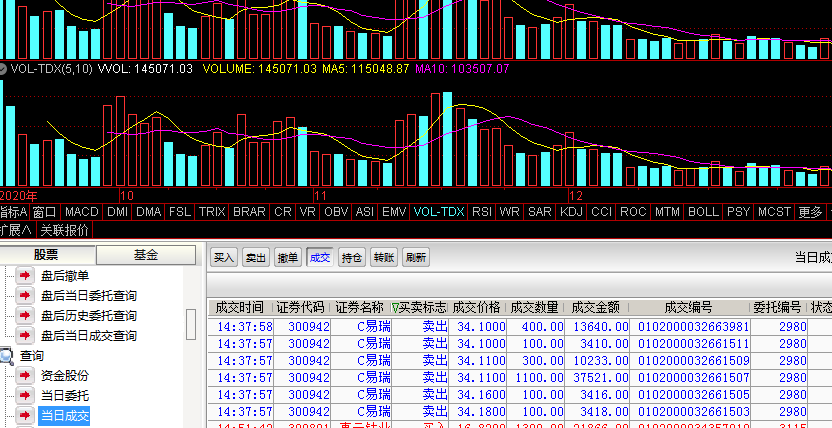Select 盘后历史委托查询 tree entry
This screenshot has height=428, width=832.
(89, 316)
